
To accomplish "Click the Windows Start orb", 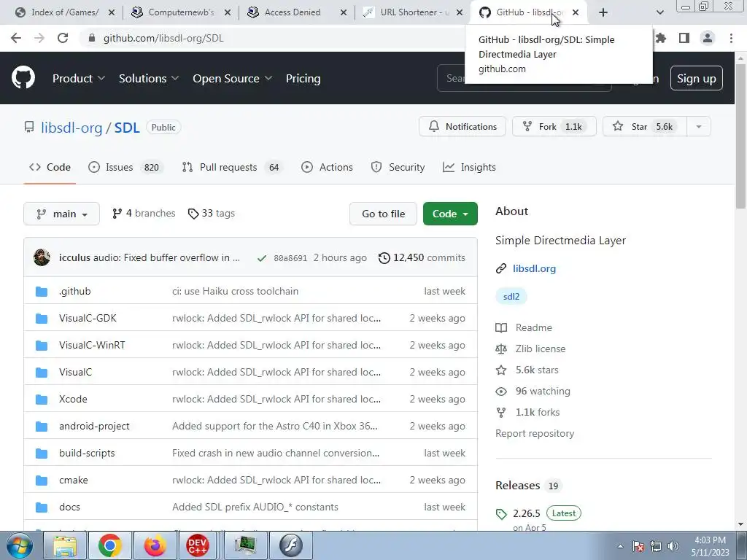I will pyautogui.click(x=20, y=545).
